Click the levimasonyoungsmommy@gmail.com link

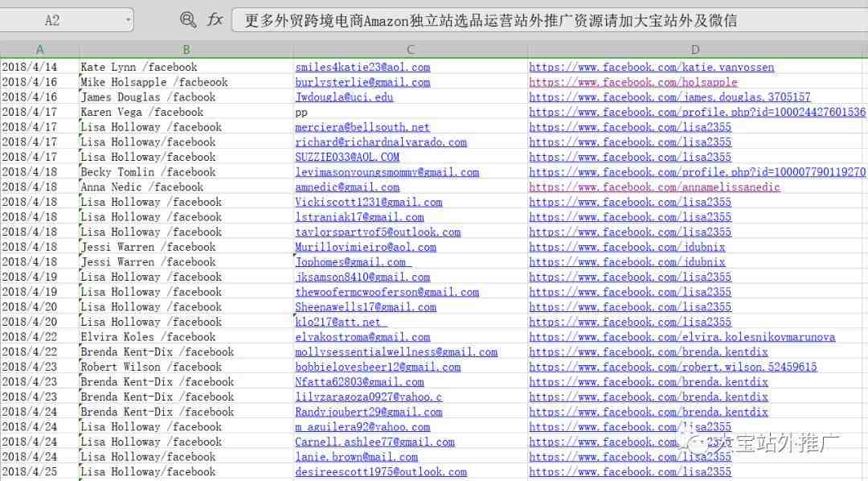click(x=387, y=172)
